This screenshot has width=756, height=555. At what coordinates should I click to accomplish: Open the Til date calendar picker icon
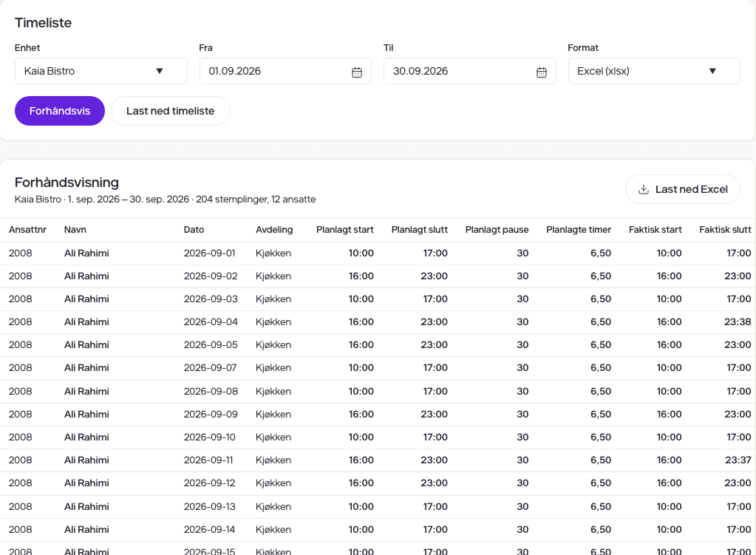tap(542, 72)
